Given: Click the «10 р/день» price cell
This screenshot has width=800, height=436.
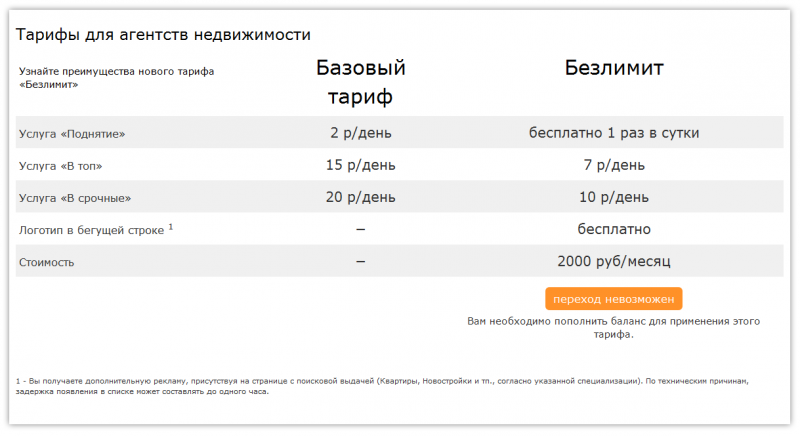Looking at the screenshot, I should tap(614, 197).
